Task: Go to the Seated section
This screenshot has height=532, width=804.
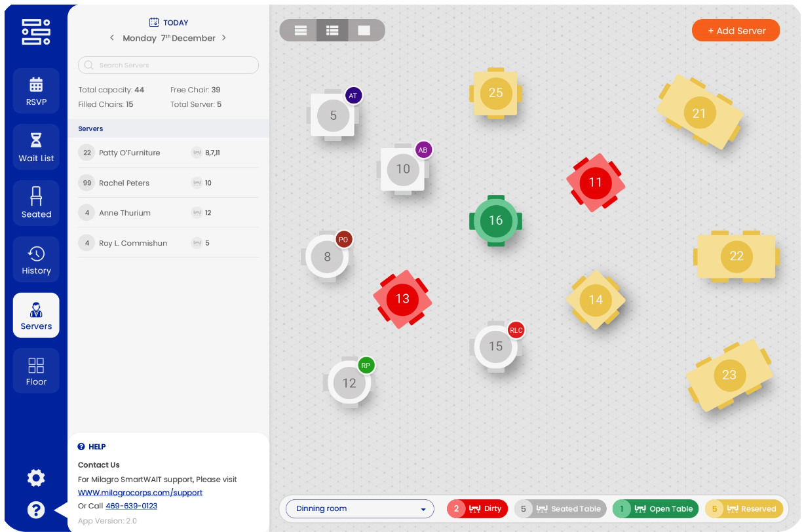Action: pyautogui.click(x=36, y=203)
